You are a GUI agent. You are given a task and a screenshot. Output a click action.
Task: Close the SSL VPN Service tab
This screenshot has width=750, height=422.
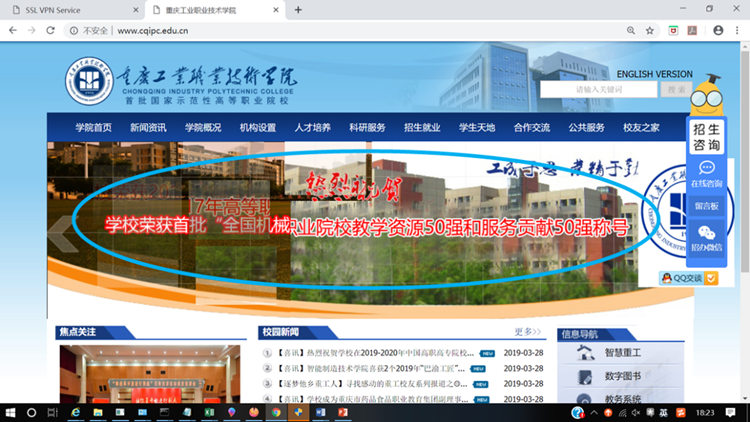(136, 10)
